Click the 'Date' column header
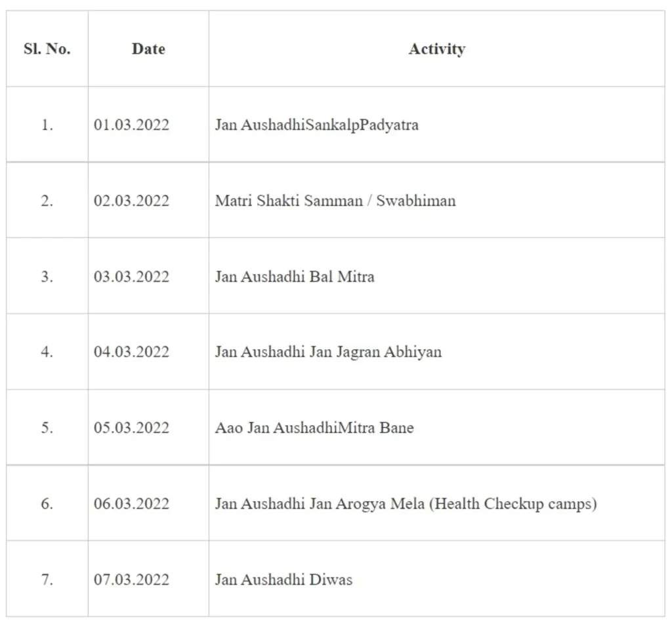672x622 pixels. (x=148, y=49)
